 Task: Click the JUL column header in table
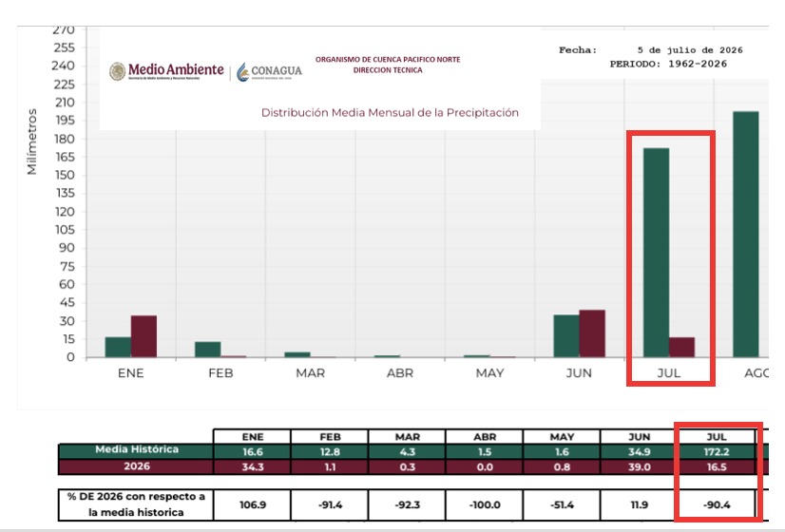click(x=717, y=436)
